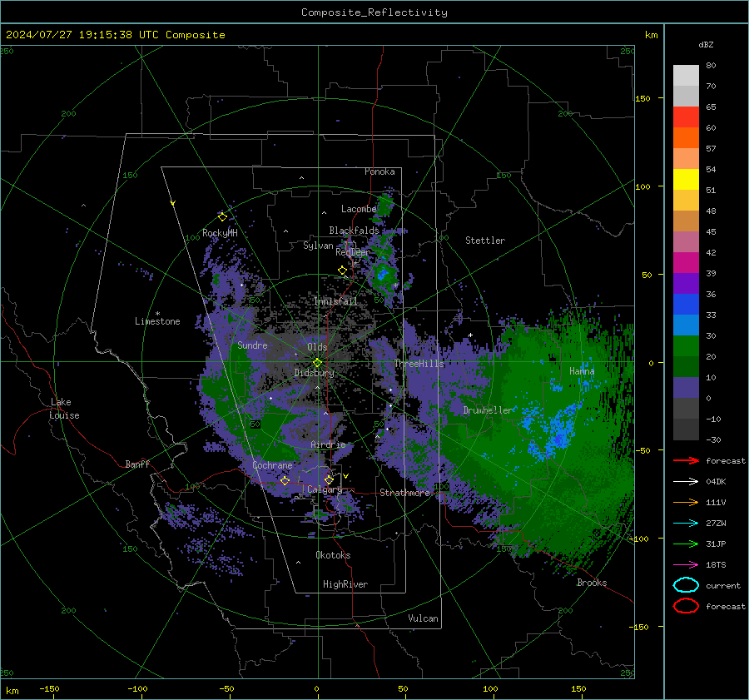Image resolution: width=749 pixels, height=700 pixels.
Task: Select the purple swatch between 39 and 36 dBZ
Action: tap(686, 283)
